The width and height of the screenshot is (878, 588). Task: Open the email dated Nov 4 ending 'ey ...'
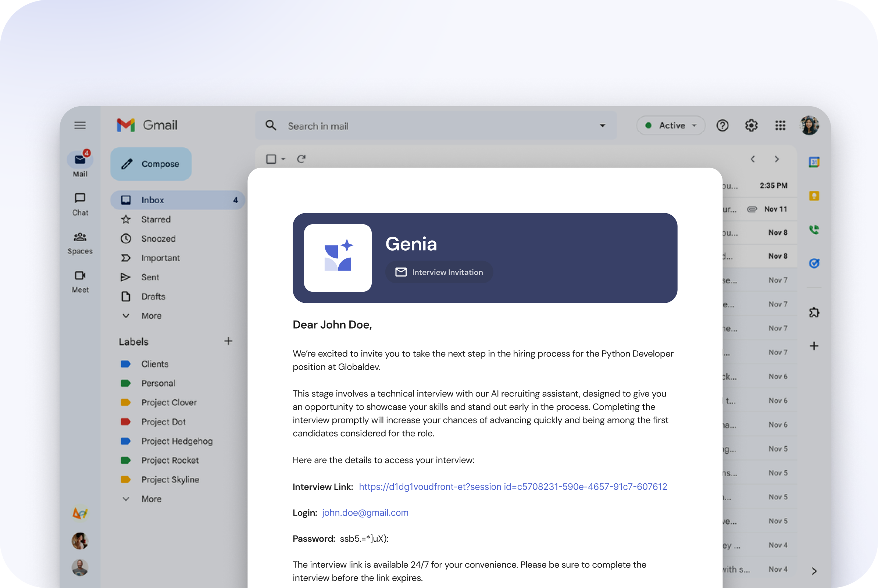(x=760, y=545)
